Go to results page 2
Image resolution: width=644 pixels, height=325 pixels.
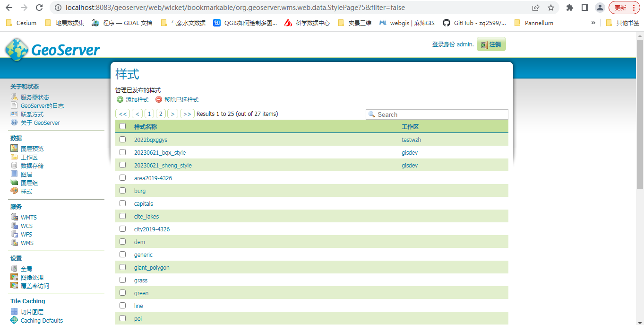click(161, 114)
